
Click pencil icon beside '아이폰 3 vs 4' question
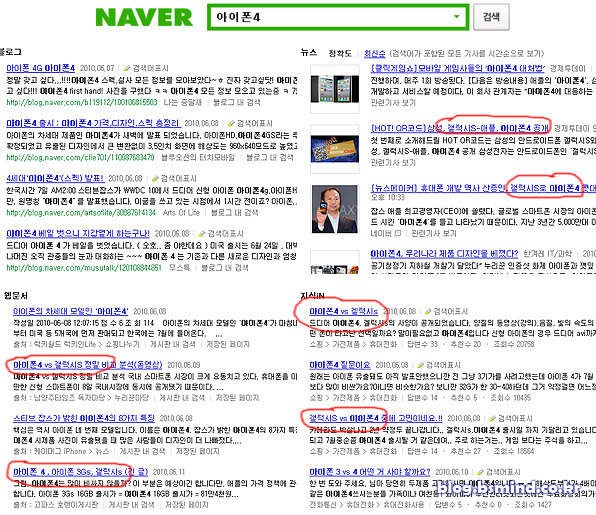[x=480, y=472]
